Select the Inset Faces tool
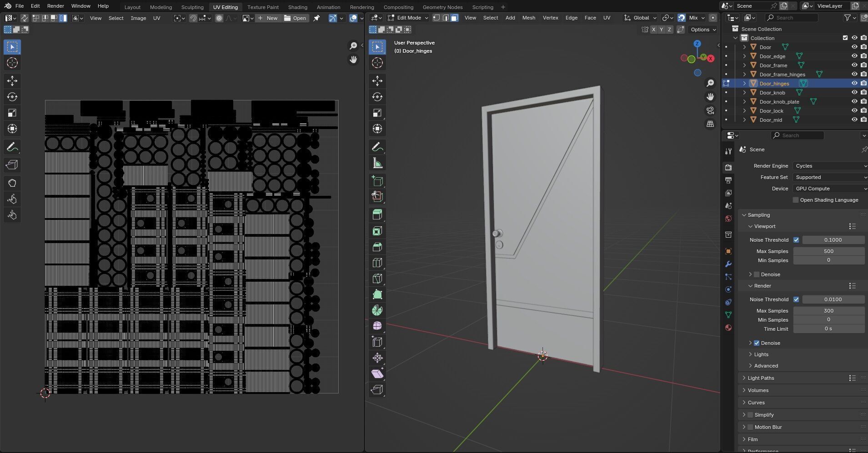This screenshot has width=868, height=453. click(x=377, y=231)
